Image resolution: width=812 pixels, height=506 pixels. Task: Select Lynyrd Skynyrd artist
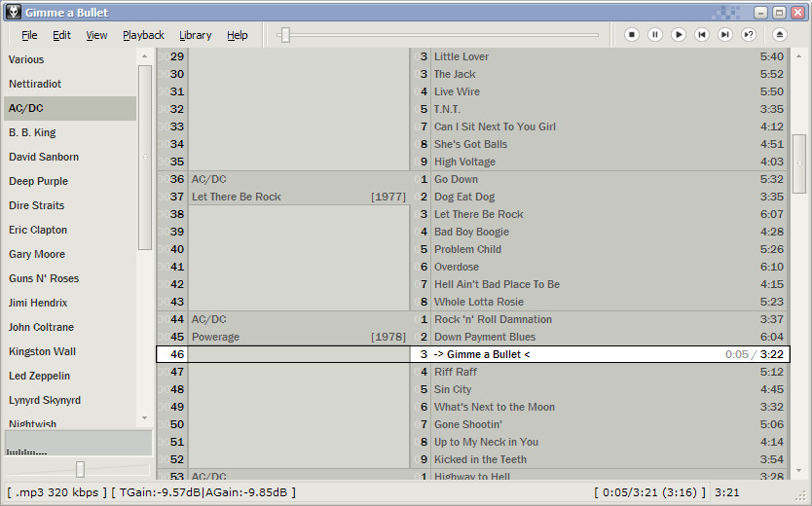tap(70, 400)
